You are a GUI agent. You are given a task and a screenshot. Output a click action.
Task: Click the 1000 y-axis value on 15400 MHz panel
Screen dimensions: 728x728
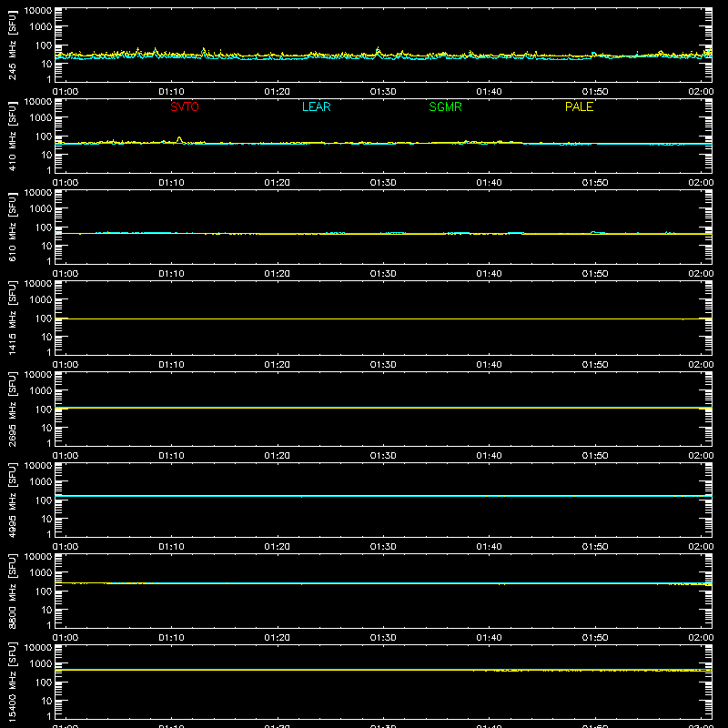tap(41, 663)
